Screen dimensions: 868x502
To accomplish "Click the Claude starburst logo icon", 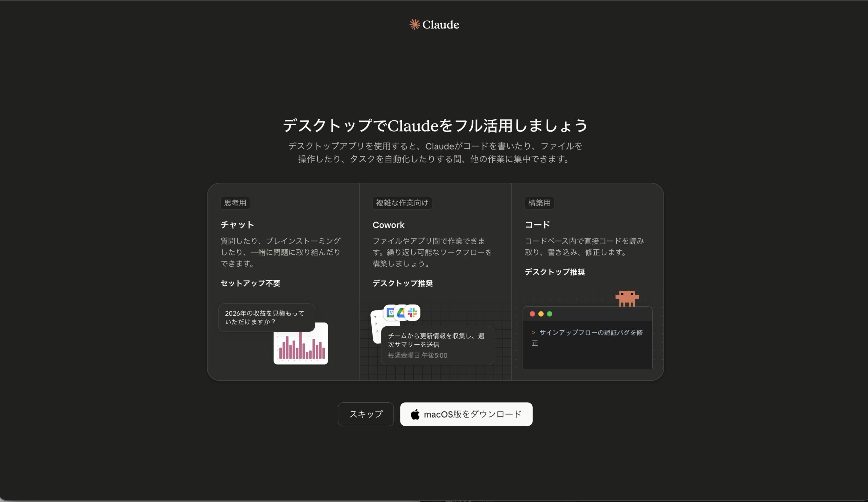I will pyautogui.click(x=414, y=24).
